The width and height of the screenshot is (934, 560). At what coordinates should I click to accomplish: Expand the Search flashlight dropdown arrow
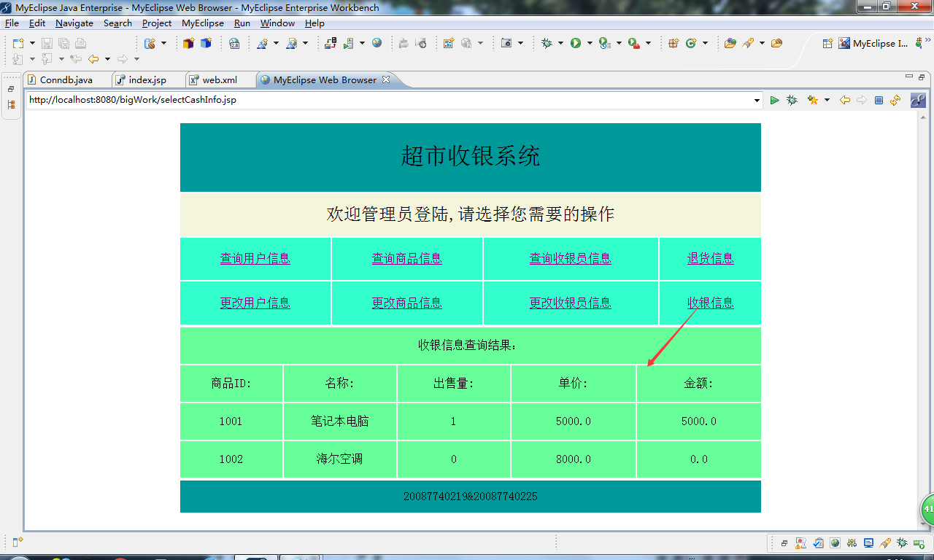point(762,44)
